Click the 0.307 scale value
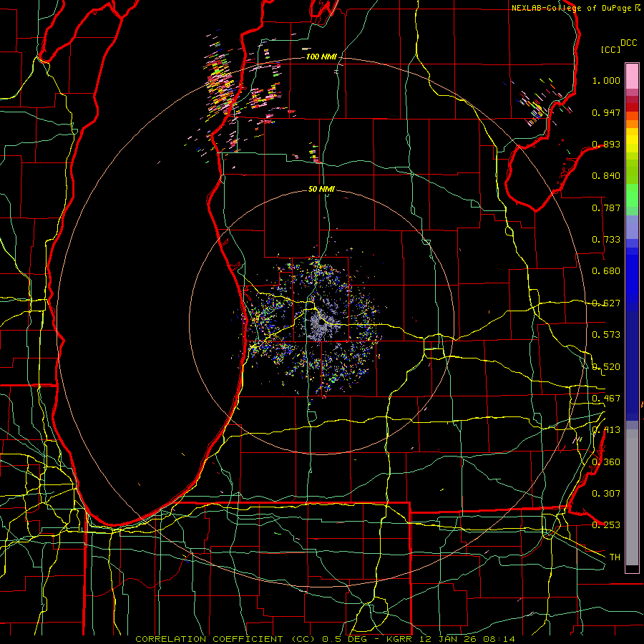This screenshot has height=644, width=644. (x=606, y=494)
